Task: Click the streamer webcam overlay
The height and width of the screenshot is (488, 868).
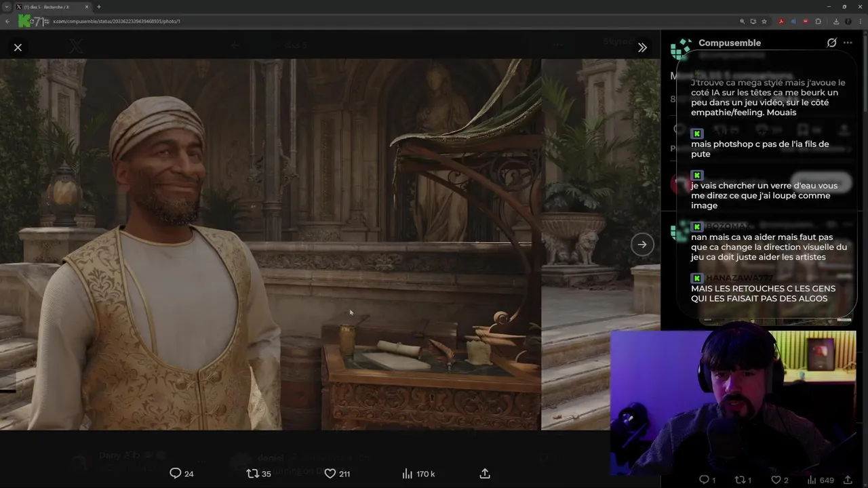Action: pos(733,403)
